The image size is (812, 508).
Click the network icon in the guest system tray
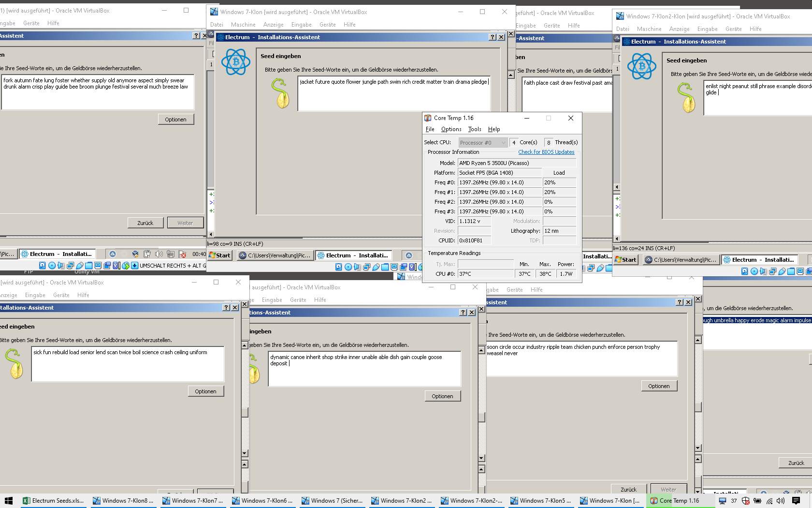coord(171,254)
